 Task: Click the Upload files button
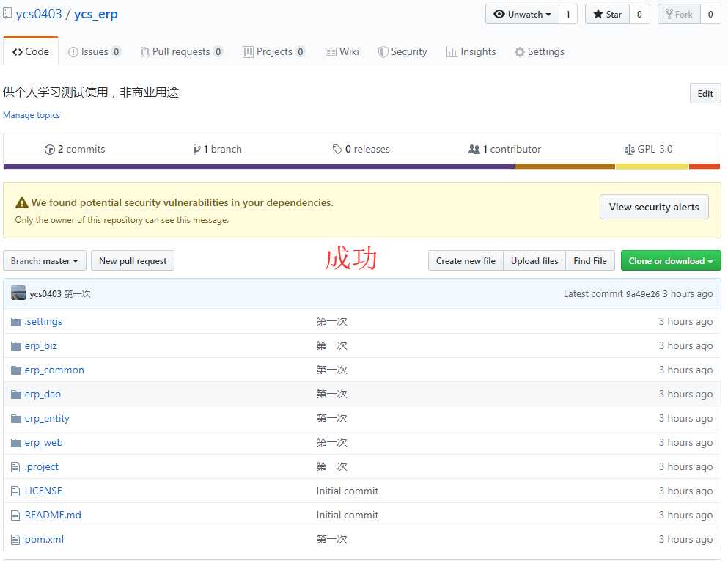[x=534, y=260]
